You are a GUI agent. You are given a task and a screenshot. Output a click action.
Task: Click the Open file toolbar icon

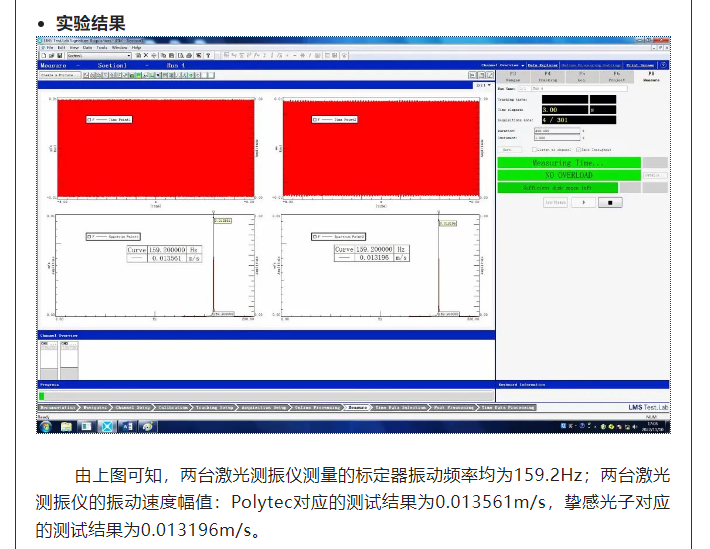[52, 56]
